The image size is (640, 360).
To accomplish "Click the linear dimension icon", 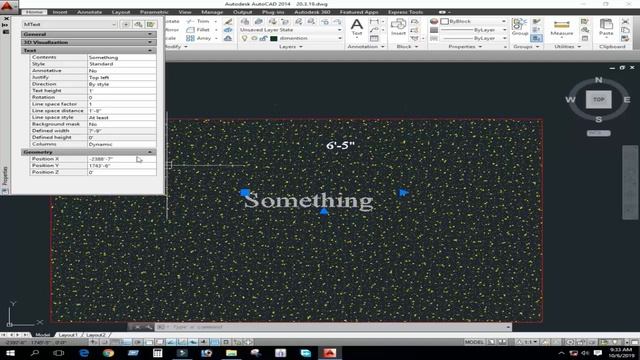I will tap(374, 21).
